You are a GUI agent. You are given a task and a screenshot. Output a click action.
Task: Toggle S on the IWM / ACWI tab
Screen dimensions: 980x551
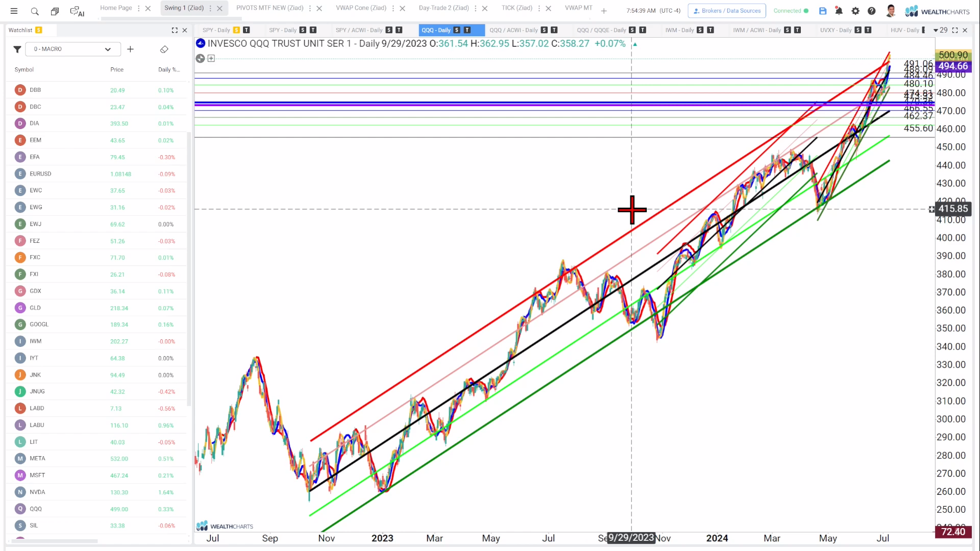pos(788,30)
